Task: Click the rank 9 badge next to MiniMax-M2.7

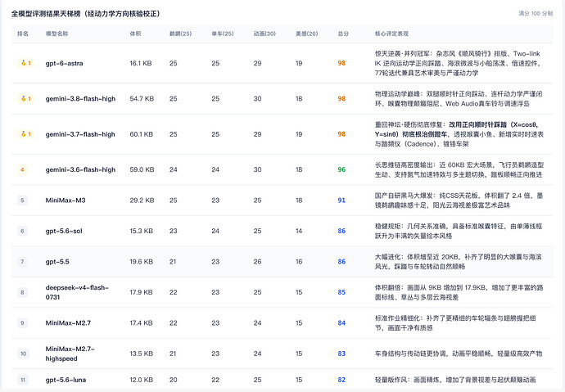Action: 22,323
